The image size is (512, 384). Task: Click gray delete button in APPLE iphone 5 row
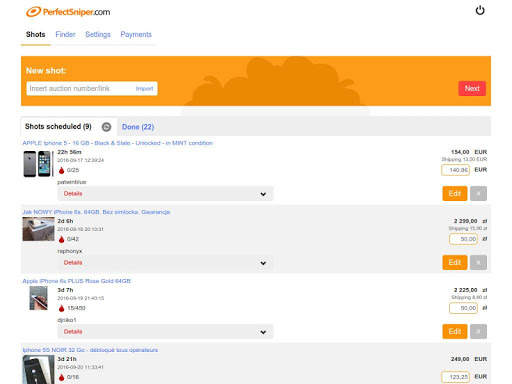[478, 194]
